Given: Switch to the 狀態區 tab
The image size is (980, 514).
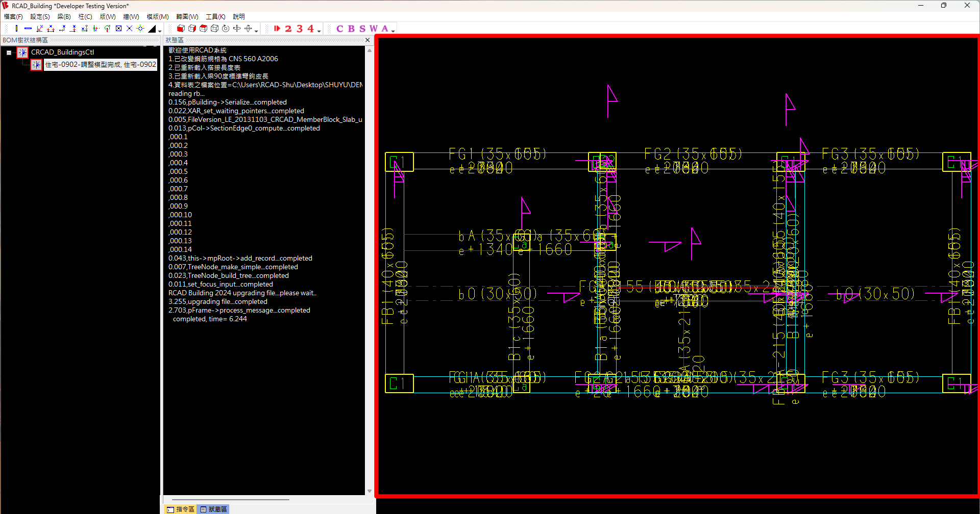Looking at the screenshot, I should (213, 509).
